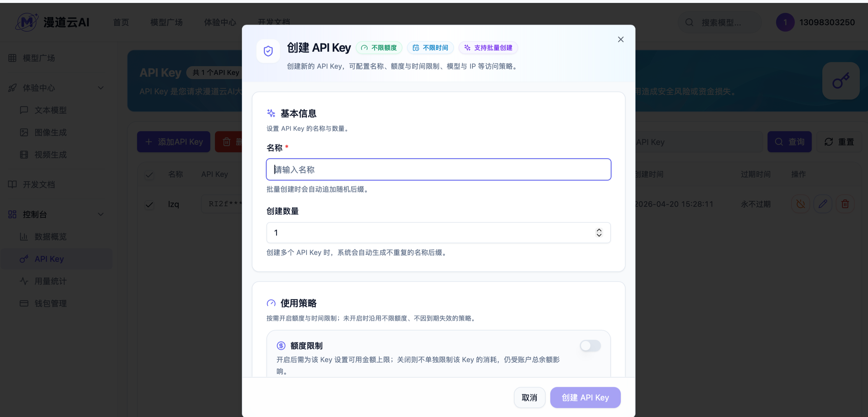Open the 首页 nav item
The width and height of the screenshot is (868, 417).
pyautogui.click(x=121, y=22)
